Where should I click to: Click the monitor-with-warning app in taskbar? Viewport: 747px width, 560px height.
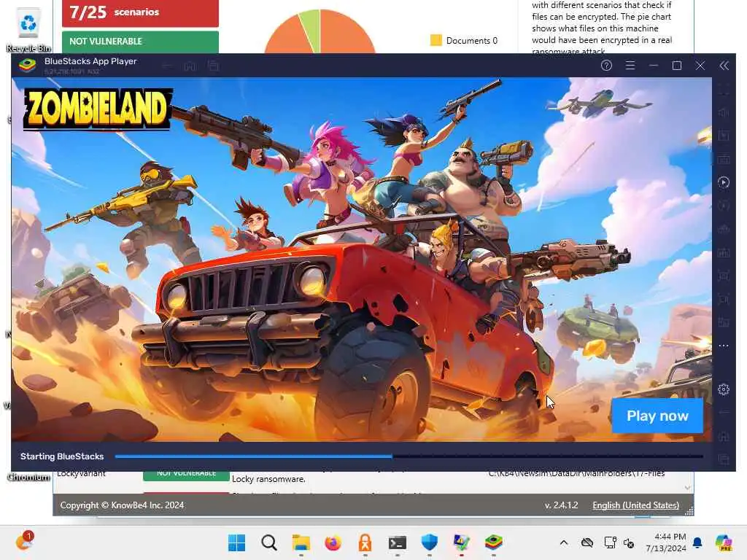coord(461,542)
